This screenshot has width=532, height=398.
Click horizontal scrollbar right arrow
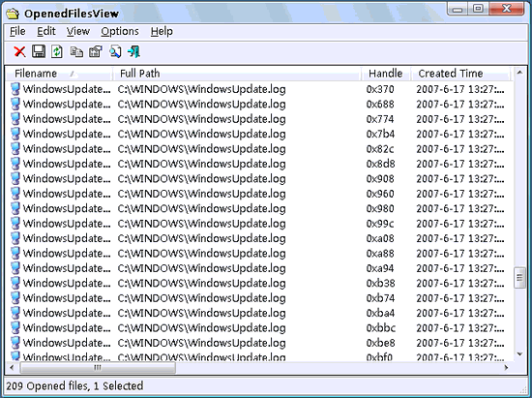(506, 367)
